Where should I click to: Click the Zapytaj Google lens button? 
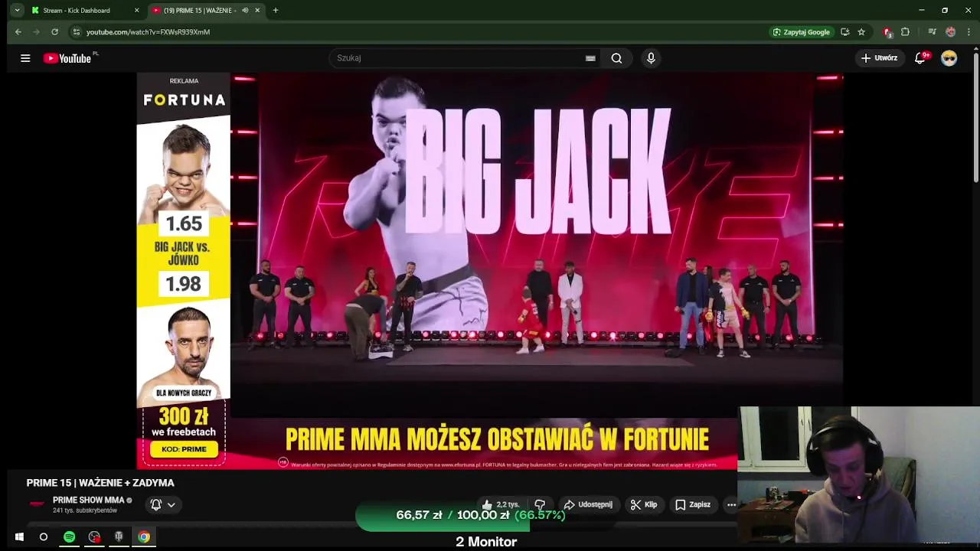(802, 32)
